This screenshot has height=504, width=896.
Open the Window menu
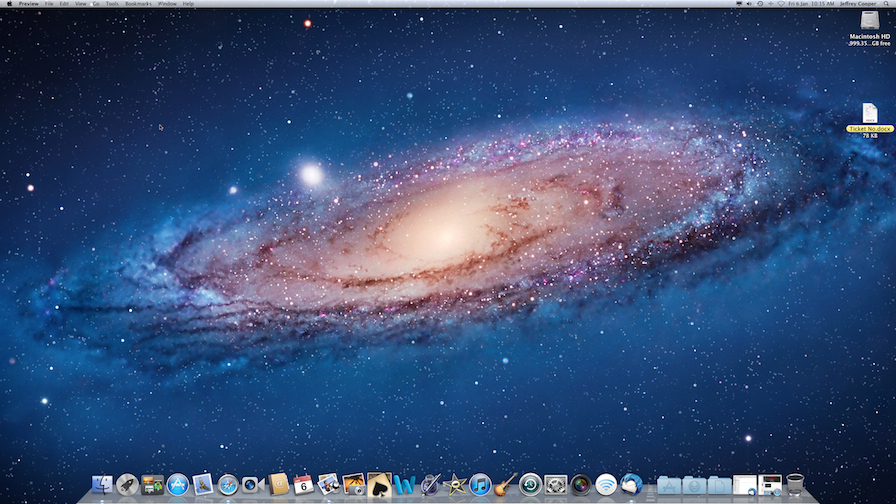[167, 4]
